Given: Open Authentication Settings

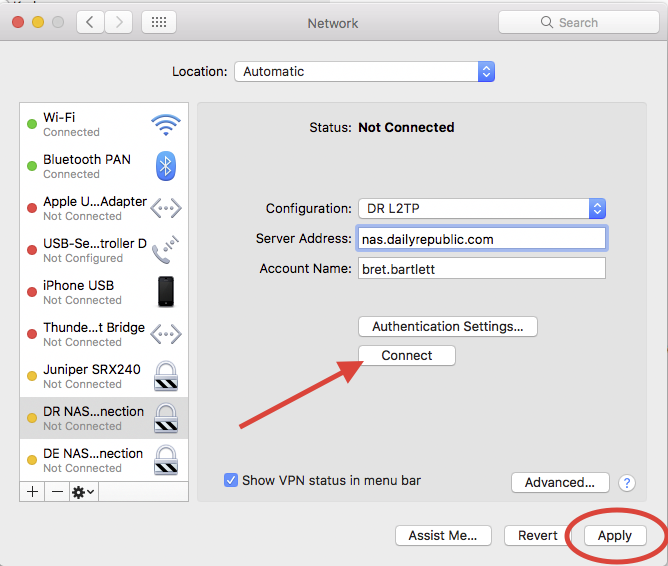Looking at the screenshot, I should (x=447, y=327).
